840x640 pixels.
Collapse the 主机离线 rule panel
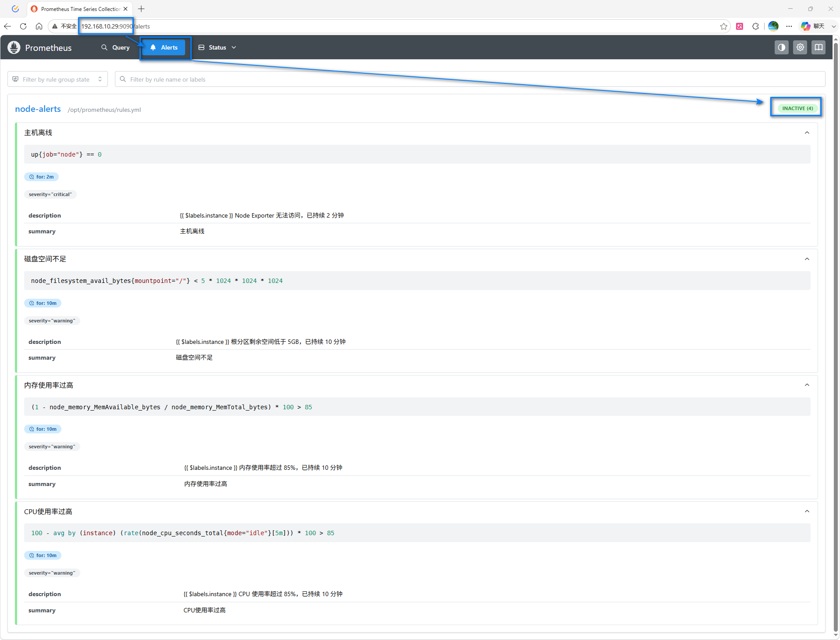coord(807,132)
